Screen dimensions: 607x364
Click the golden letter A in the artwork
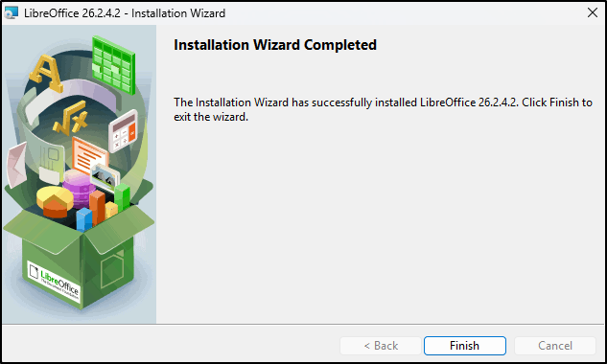(46, 74)
